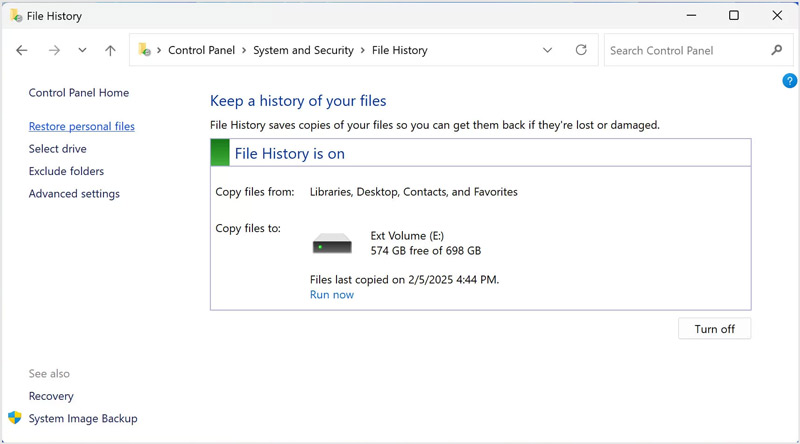
Task: Click the Run now link
Action: coord(332,294)
